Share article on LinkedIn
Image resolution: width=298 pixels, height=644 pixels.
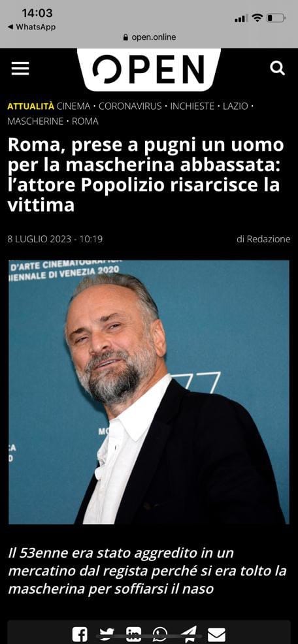[133, 635]
